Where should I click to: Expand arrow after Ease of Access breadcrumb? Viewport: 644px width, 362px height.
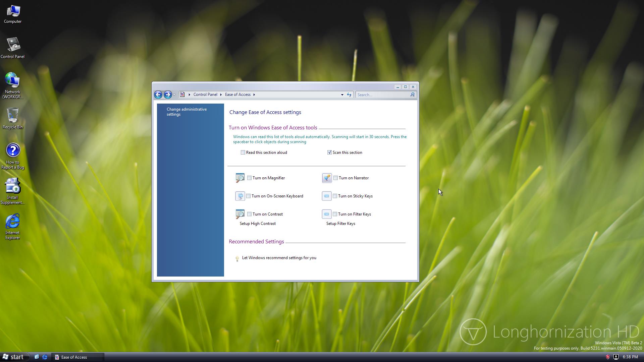point(254,95)
